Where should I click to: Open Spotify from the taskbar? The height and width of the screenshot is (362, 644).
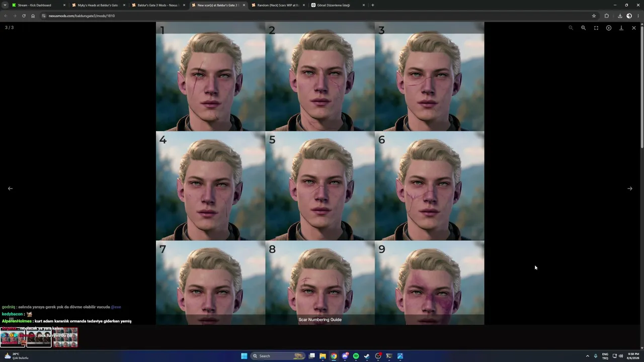coord(356,356)
